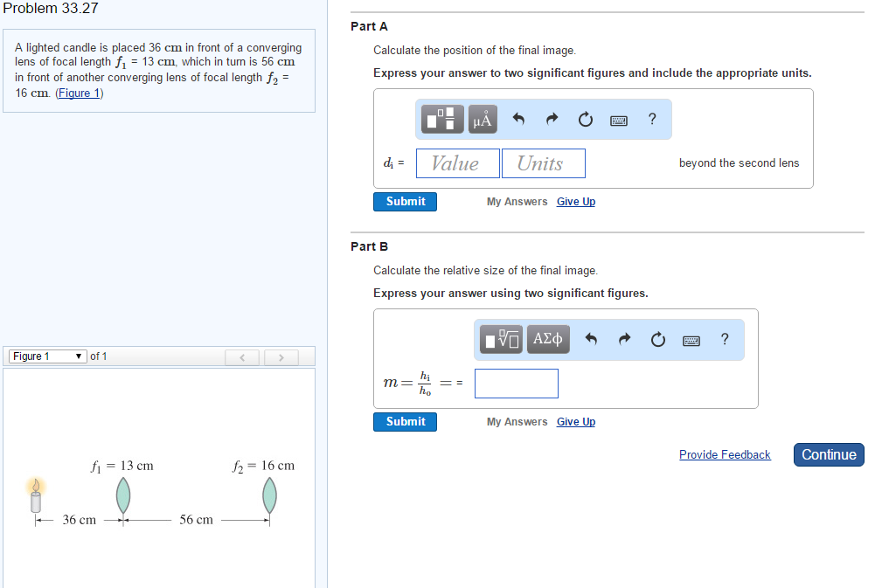Click the math templates icon in Part B
Screen dimensions: 882x588
501,340
